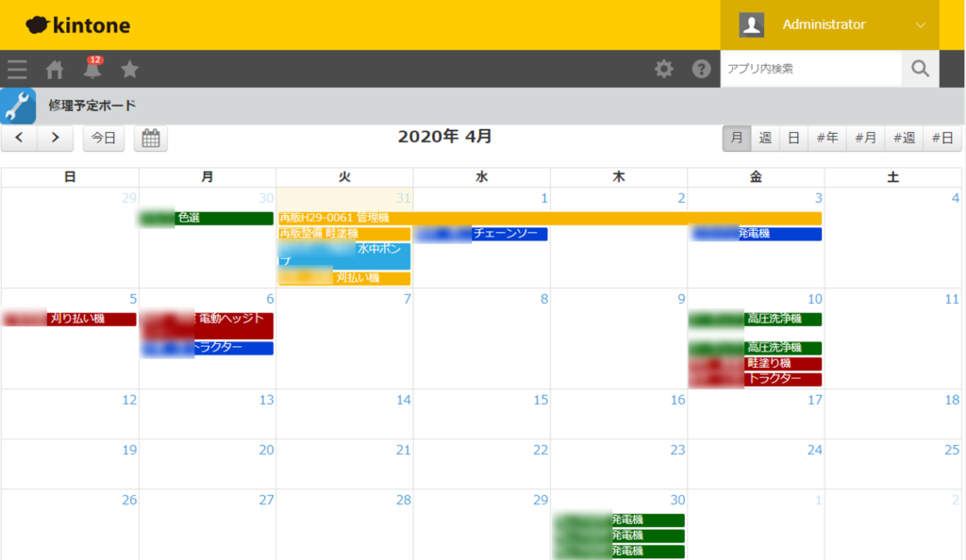Click the 今日 button
Screen dimensions: 966x560
coord(104,138)
